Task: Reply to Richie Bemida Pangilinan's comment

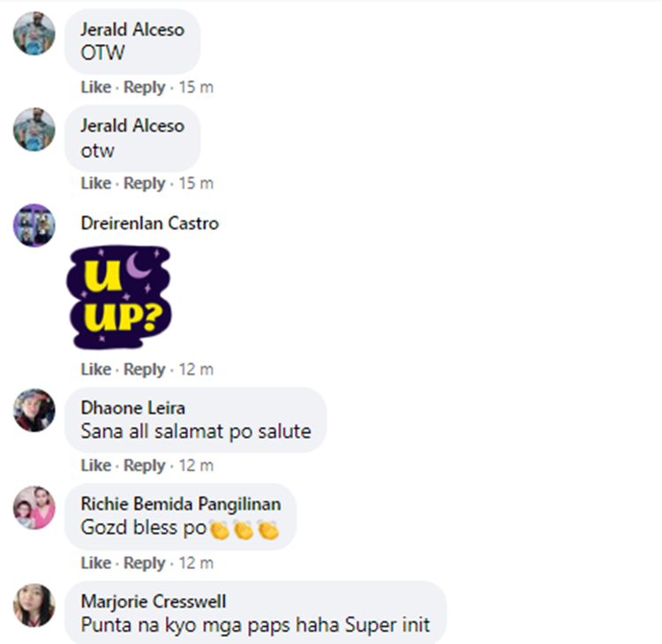Action: [x=144, y=564]
